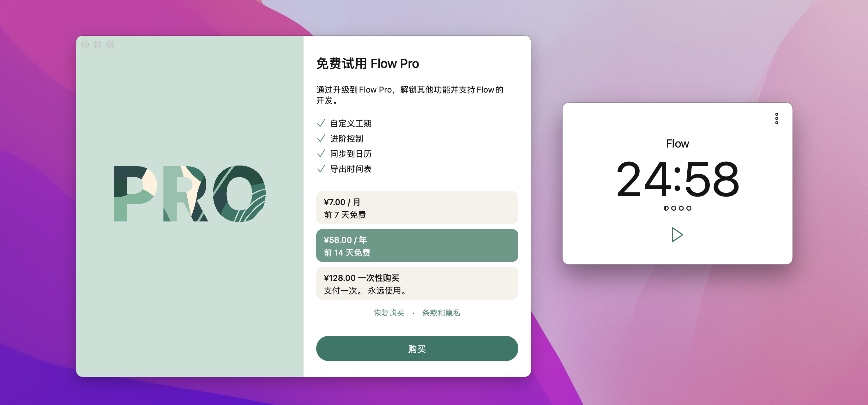This screenshot has width=868, height=405.
Task: Open the 条款和隐私 link
Action: pos(441,313)
